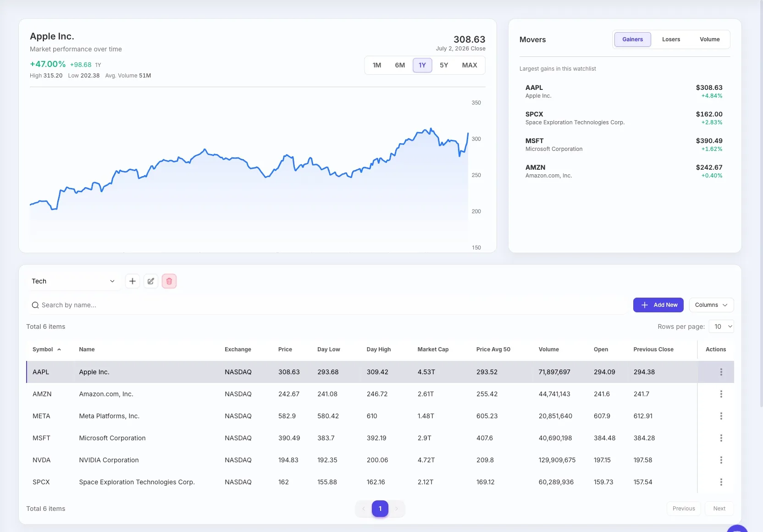Click the META symbol cell
The width and height of the screenshot is (763, 532).
(41, 416)
